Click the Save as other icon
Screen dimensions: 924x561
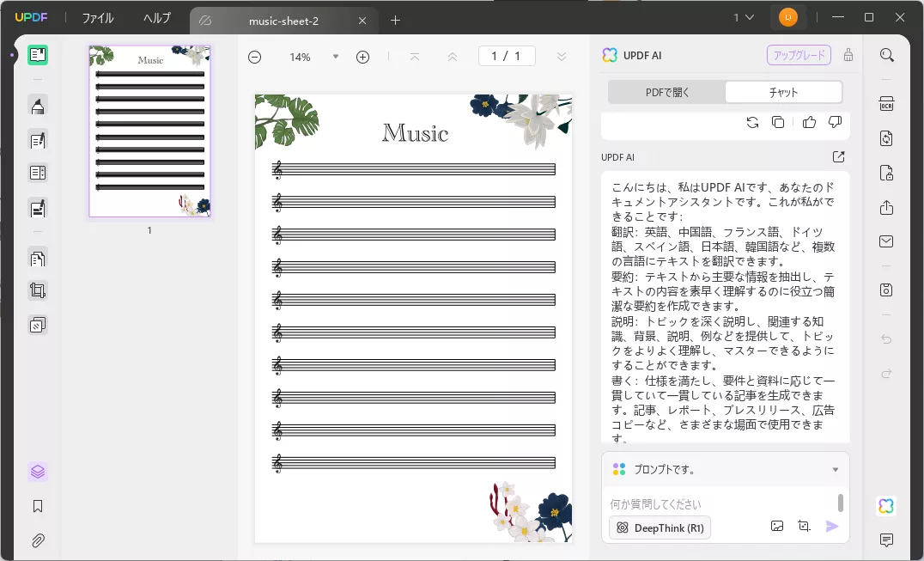click(x=887, y=290)
